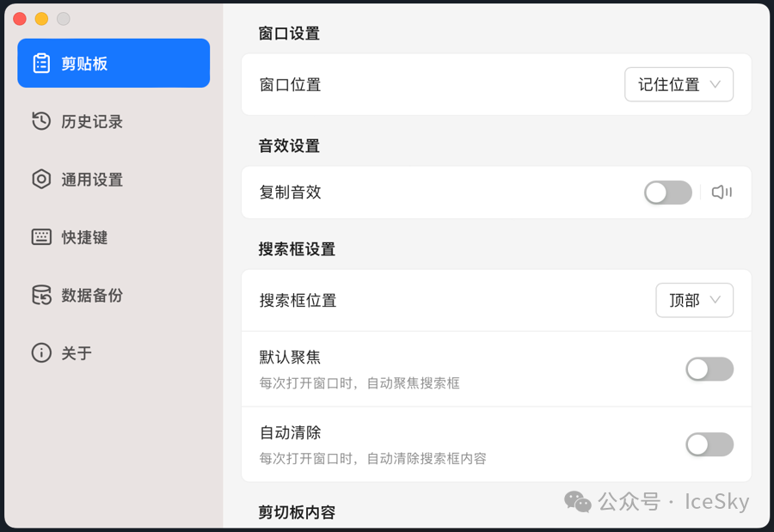Enable 默认聚焦 toggle switch
Viewport: 774px width, 532px height.
coord(709,370)
